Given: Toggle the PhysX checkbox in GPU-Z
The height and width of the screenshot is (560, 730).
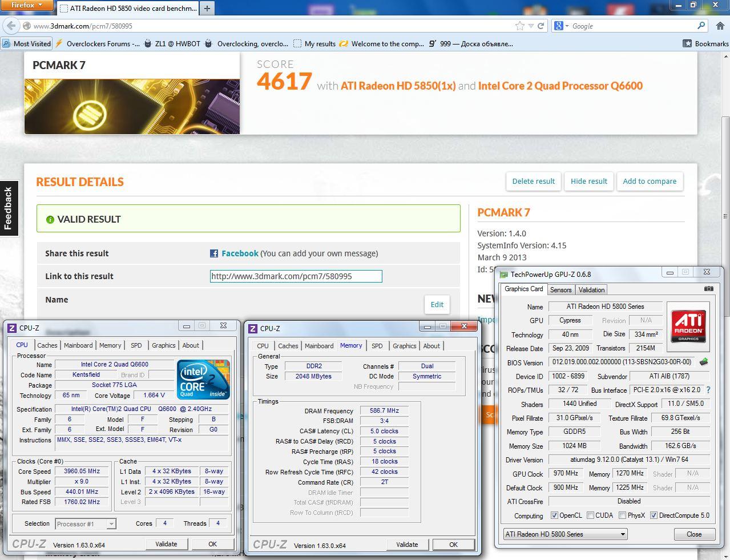Looking at the screenshot, I should coord(622,515).
